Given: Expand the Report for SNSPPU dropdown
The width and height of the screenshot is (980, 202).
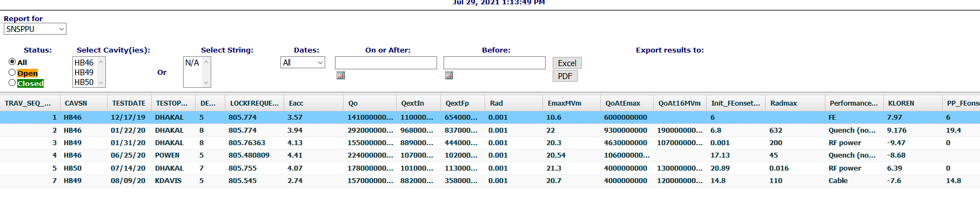Looking at the screenshot, I should click(x=35, y=29).
